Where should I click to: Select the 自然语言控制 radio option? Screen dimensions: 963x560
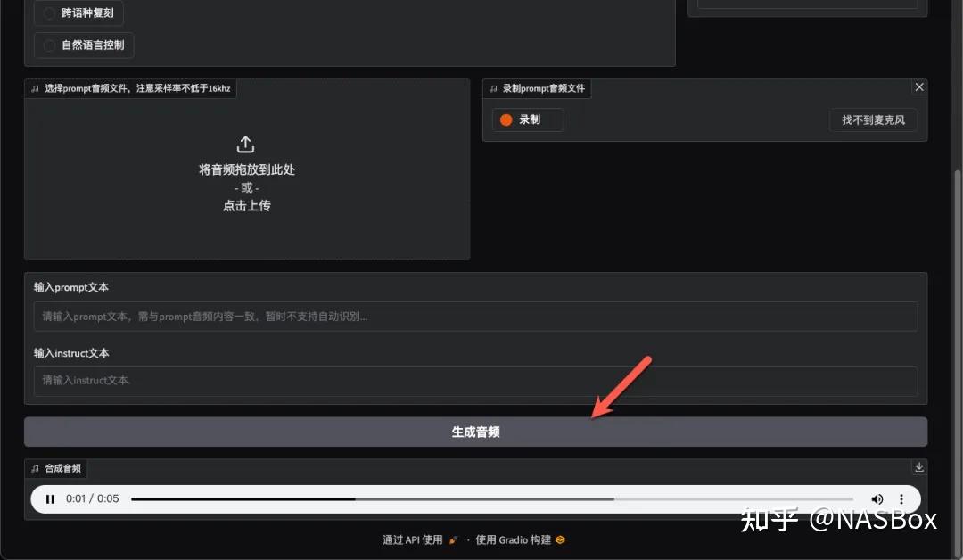tap(50, 45)
